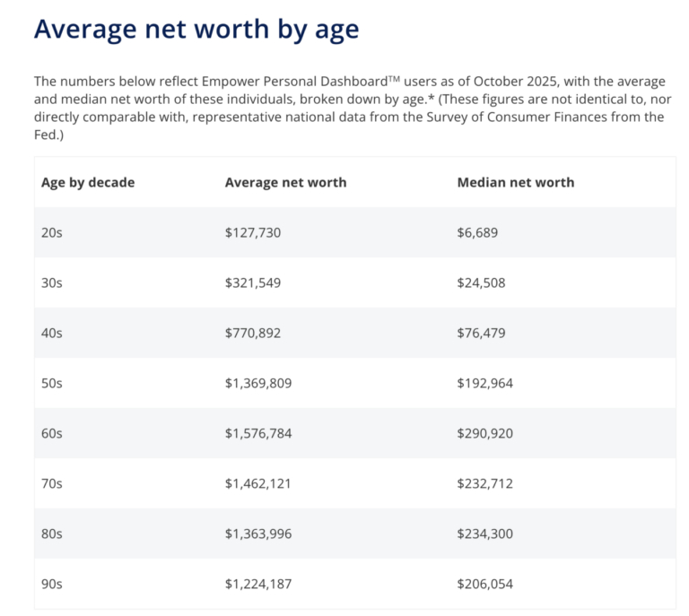Click the $6,689 median net worth value
689x616 pixels.
[x=477, y=232]
